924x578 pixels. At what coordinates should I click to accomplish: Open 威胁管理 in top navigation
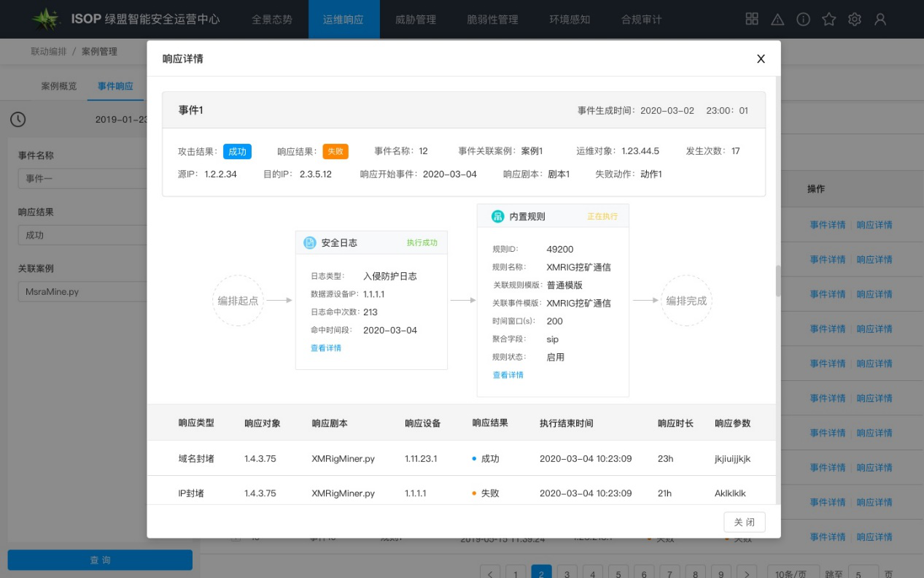[416, 20]
